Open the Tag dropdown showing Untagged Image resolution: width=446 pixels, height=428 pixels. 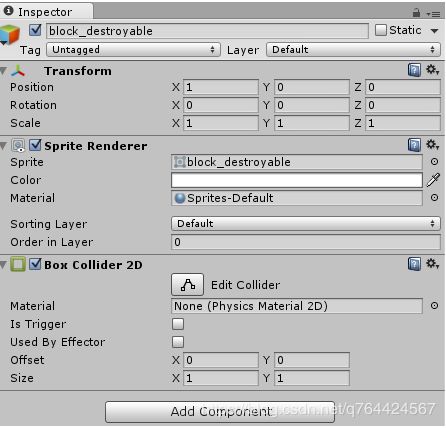pos(133,50)
